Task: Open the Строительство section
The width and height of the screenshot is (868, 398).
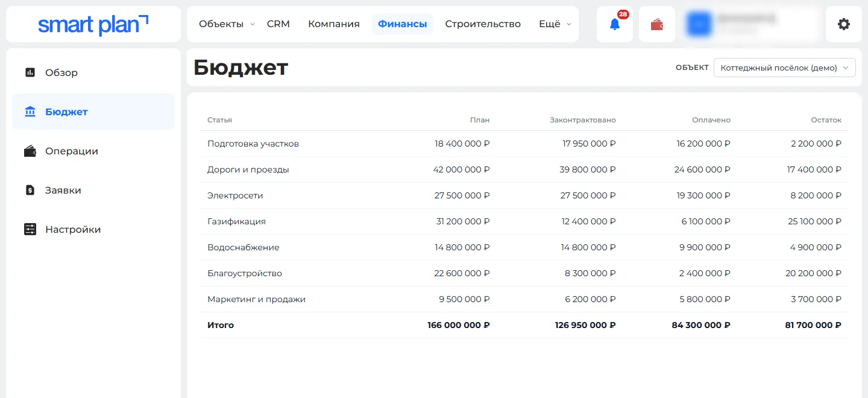Action: tap(483, 24)
